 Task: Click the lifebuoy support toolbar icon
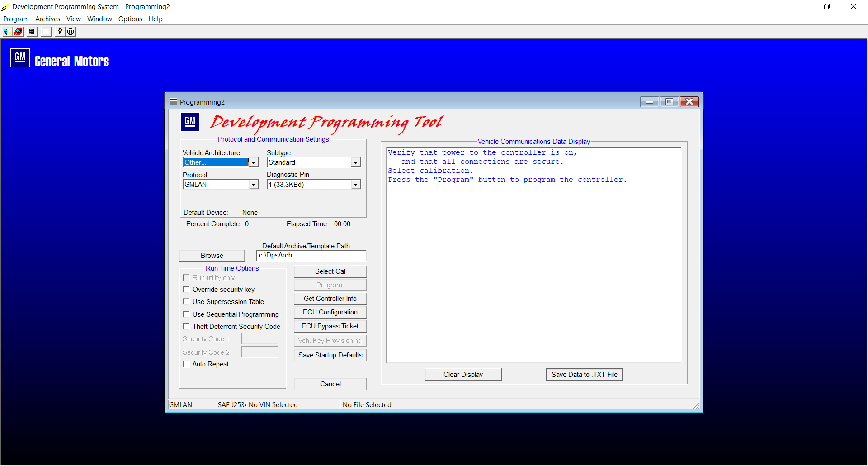71,32
